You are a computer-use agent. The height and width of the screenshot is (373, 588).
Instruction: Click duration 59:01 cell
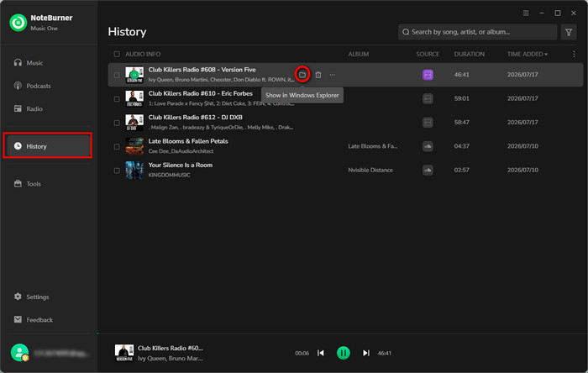click(462, 98)
